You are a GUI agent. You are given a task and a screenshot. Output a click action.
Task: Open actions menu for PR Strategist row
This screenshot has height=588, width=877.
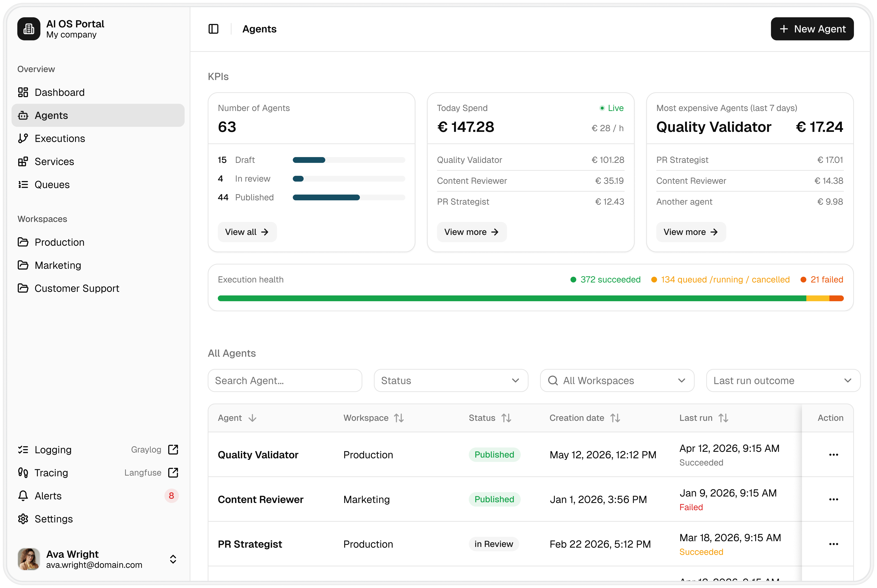(x=833, y=544)
